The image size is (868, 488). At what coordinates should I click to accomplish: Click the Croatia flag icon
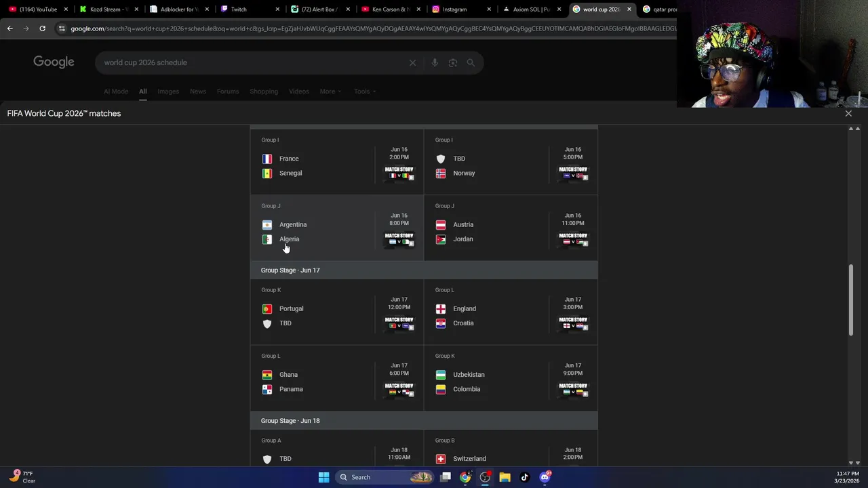tap(441, 323)
